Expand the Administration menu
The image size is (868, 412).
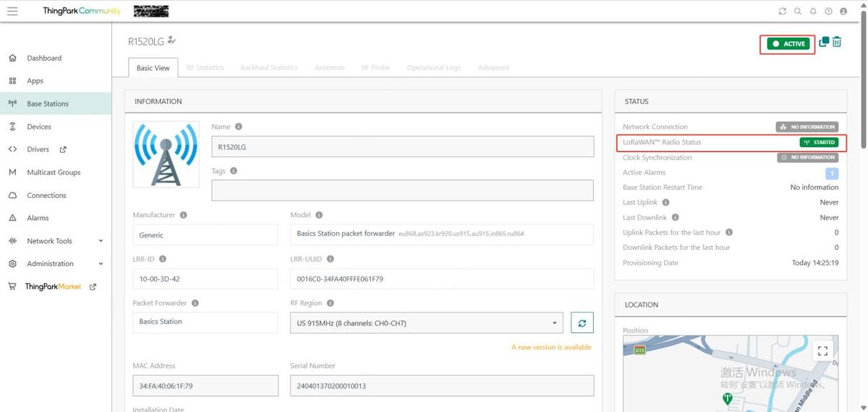tap(56, 264)
